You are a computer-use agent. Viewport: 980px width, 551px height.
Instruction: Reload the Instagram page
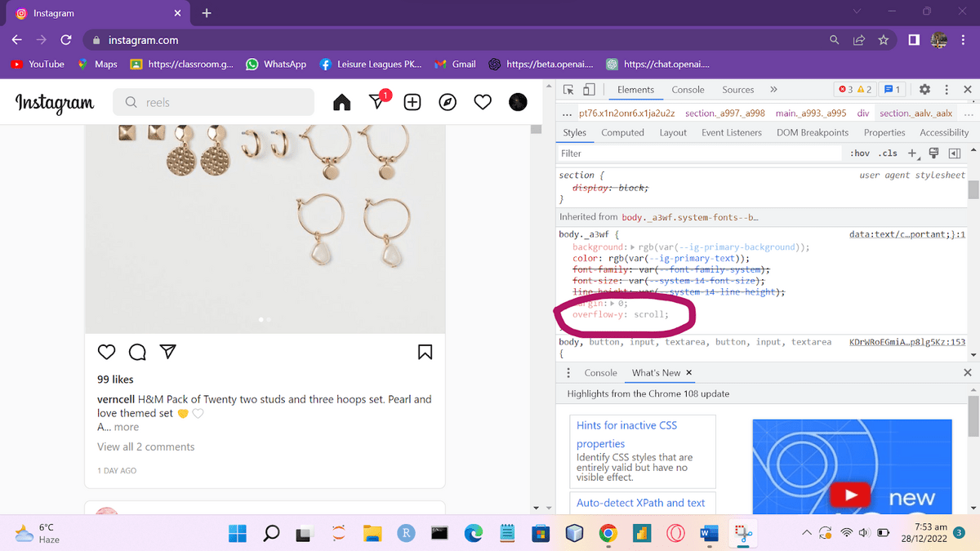(66, 40)
